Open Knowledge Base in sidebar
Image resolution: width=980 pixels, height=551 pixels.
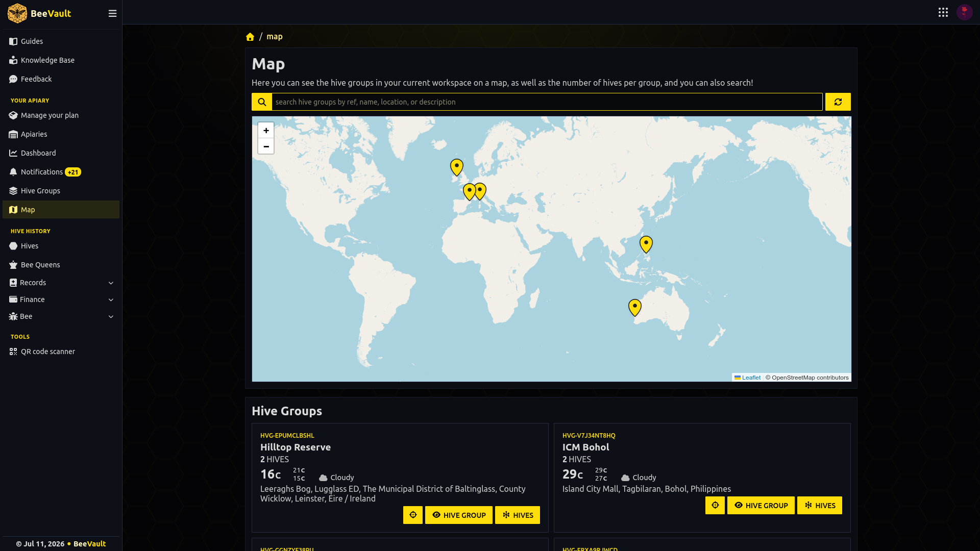61,60
